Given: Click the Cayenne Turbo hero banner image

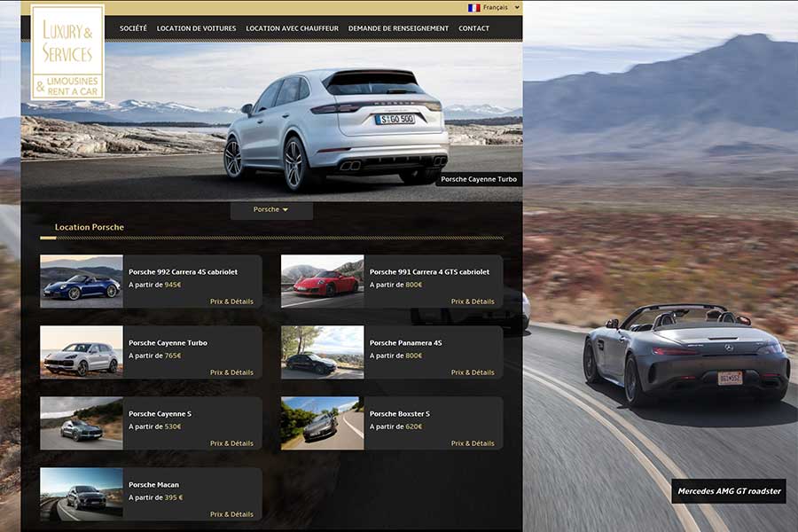Looking at the screenshot, I should coord(272,121).
